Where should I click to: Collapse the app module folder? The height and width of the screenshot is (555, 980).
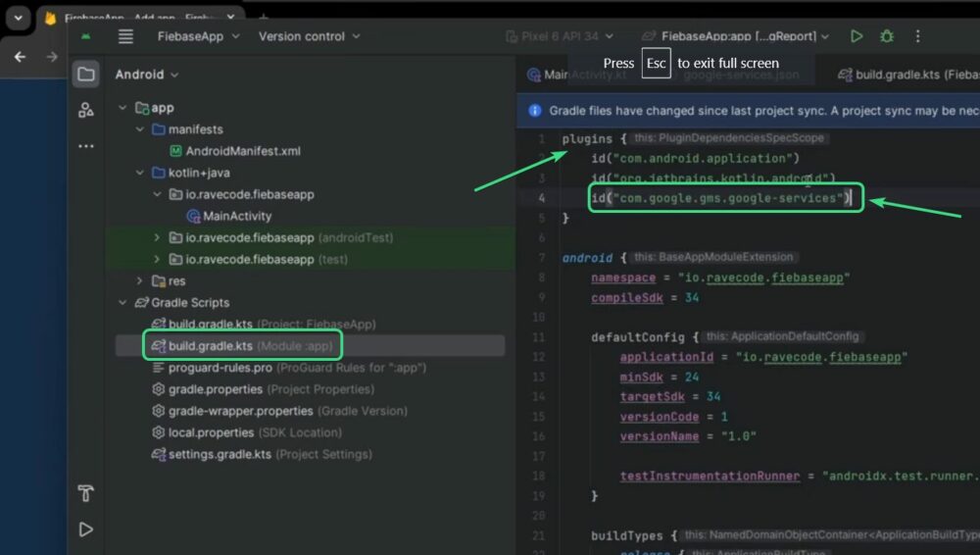pyautogui.click(x=122, y=108)
